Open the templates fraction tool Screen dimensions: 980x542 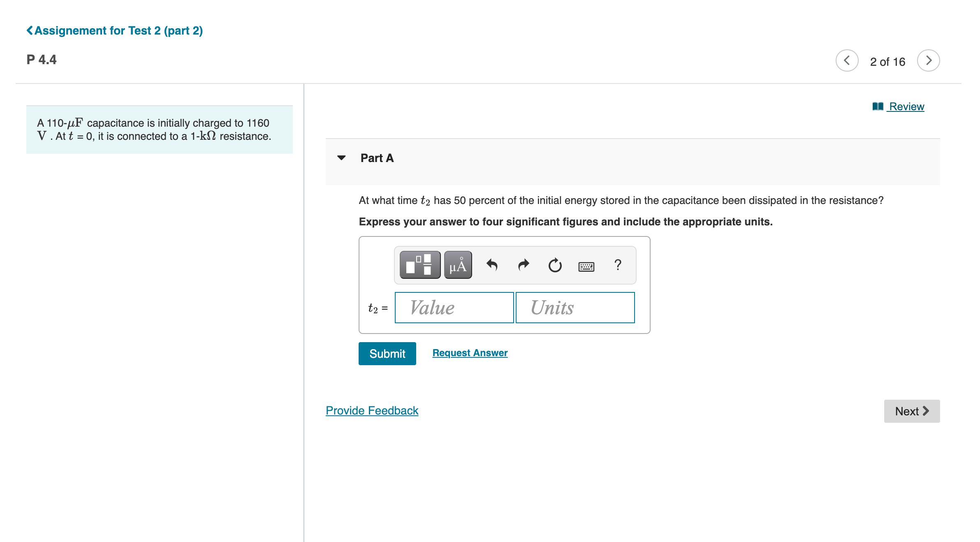(x=419, y=265)
